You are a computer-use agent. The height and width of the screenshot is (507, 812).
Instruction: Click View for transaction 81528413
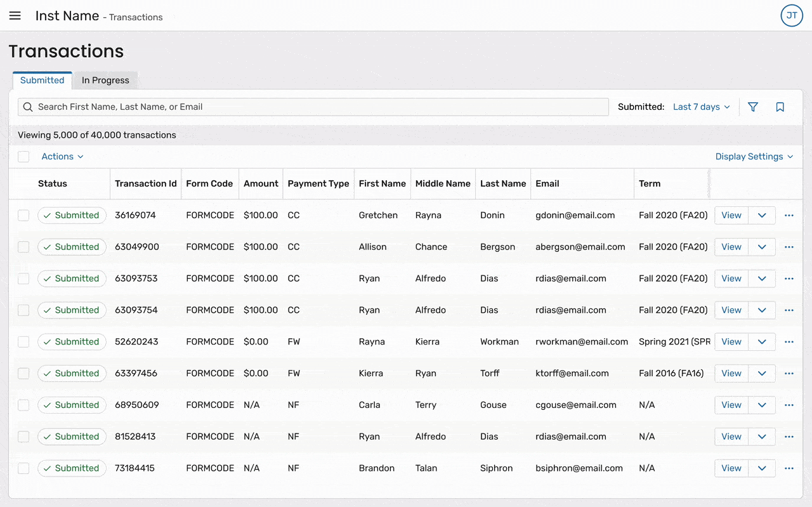tap(731, 437)
